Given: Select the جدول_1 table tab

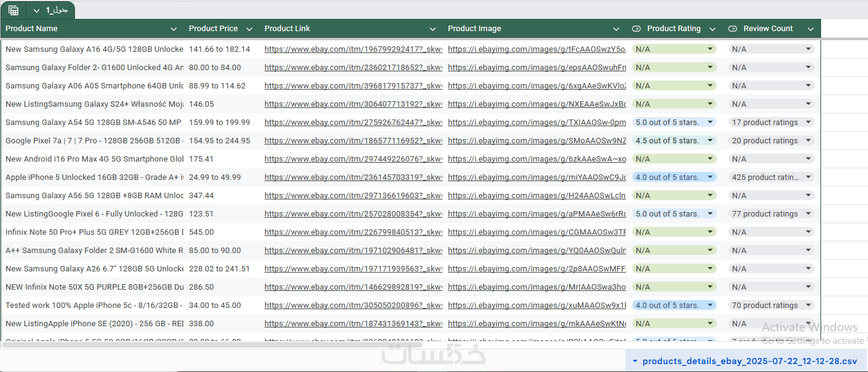Looking at the screenshot, I should 57,10.
